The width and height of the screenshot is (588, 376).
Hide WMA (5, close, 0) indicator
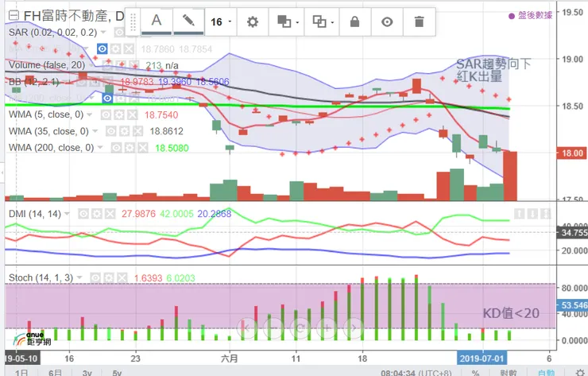[x=106, y=114]
